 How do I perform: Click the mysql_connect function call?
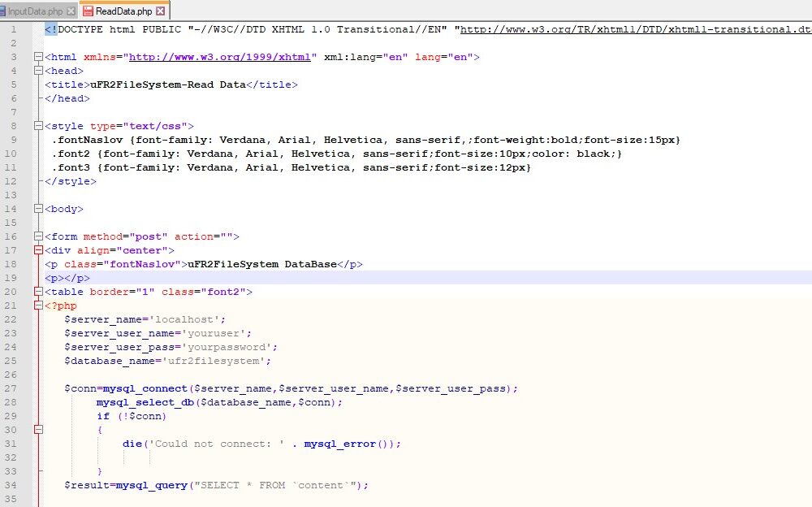coord(145,389)
